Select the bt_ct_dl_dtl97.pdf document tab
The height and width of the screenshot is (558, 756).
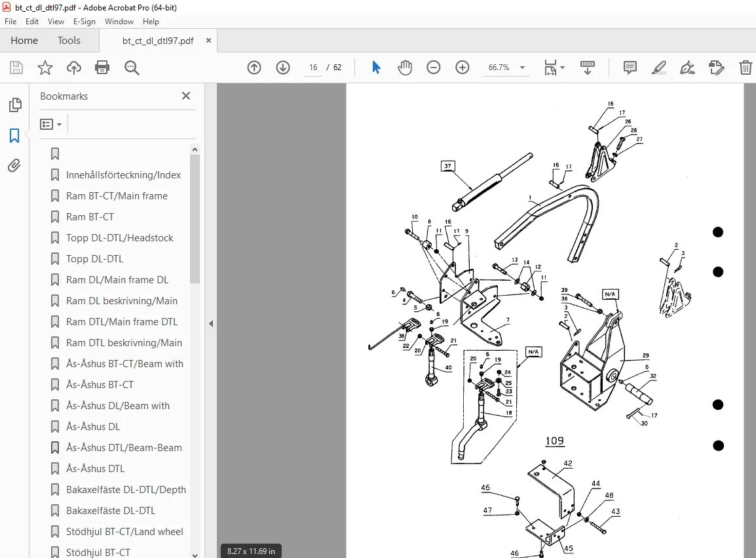(158, 41)
